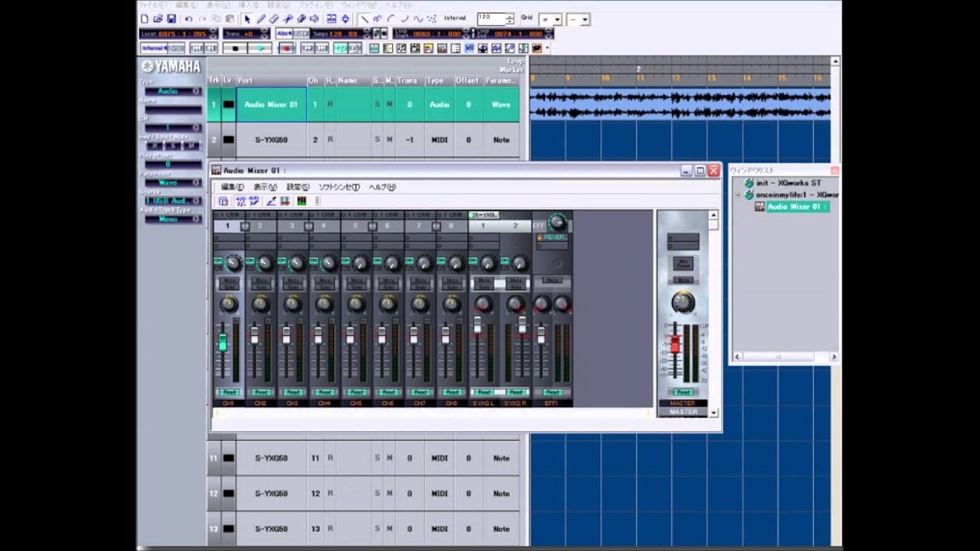The image size is (980, 551).
Task: Rewind to the song top
Action: (x=196, y=47)
